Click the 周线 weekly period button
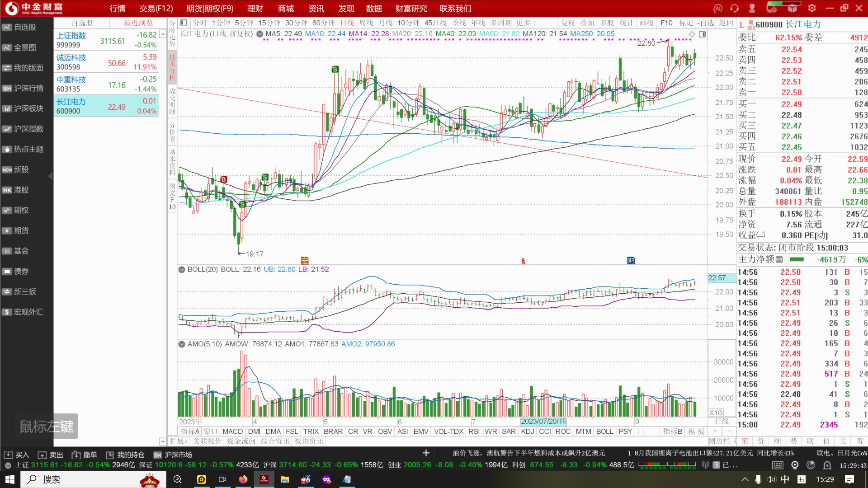The image size is (868, 488). point(366,23)
